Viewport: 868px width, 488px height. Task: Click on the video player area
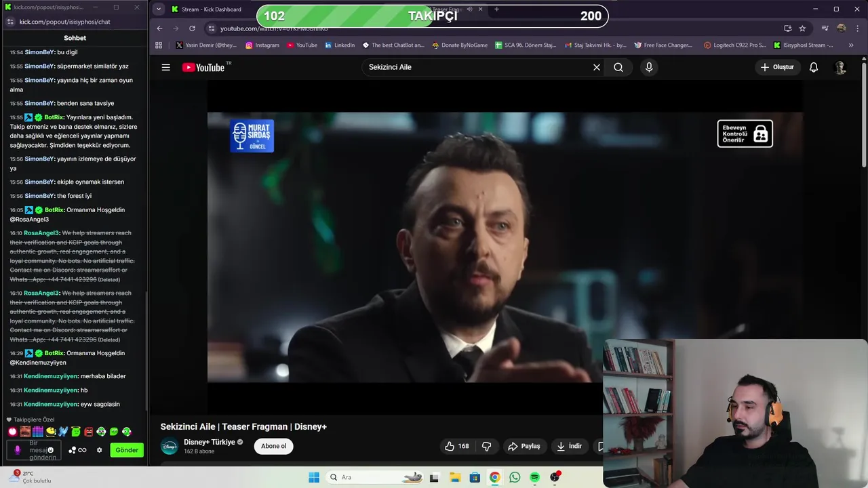[505, 247]
